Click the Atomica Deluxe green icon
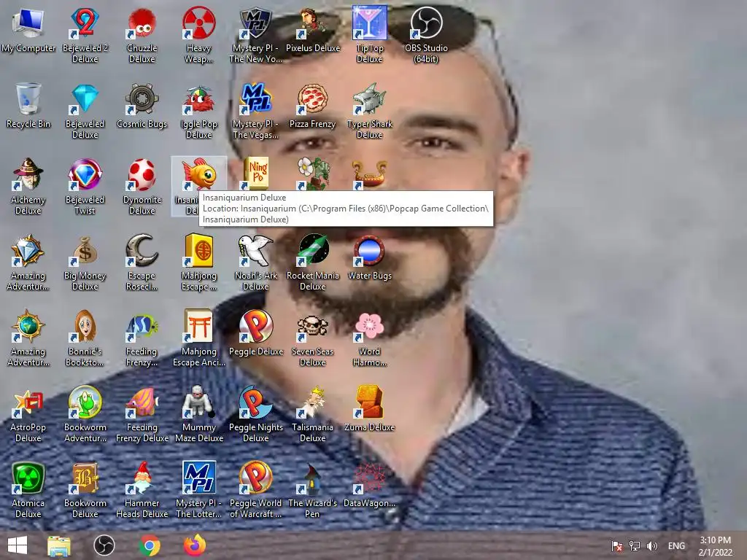Screen dimensions: 747x560 click(x=28, y=478)
